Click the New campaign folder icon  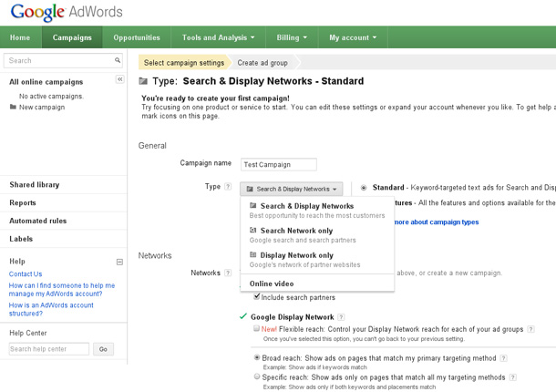(13, 107)
